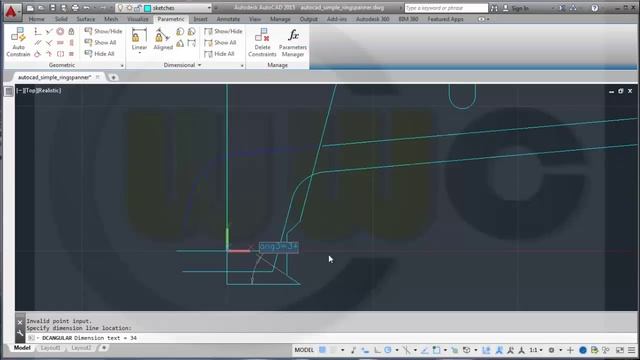The width and height of the screenshot is (640, 360).
Task: Toggle Ortho mode in status bar
Action: point(377,350)
